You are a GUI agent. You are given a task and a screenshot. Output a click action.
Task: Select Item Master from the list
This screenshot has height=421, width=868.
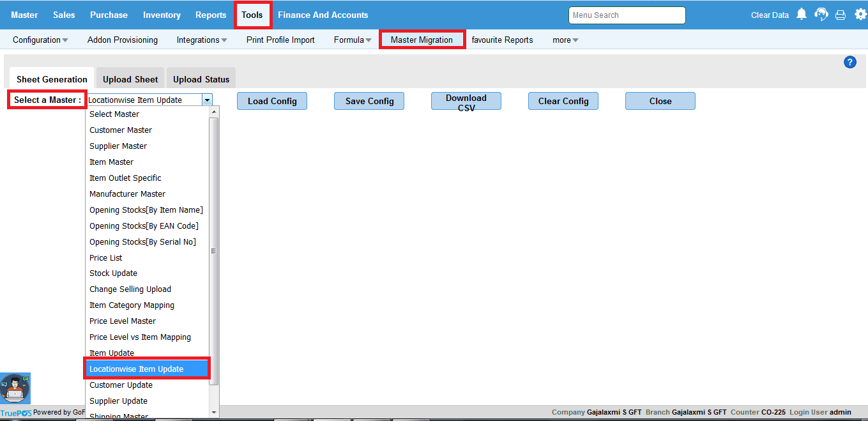148,162
